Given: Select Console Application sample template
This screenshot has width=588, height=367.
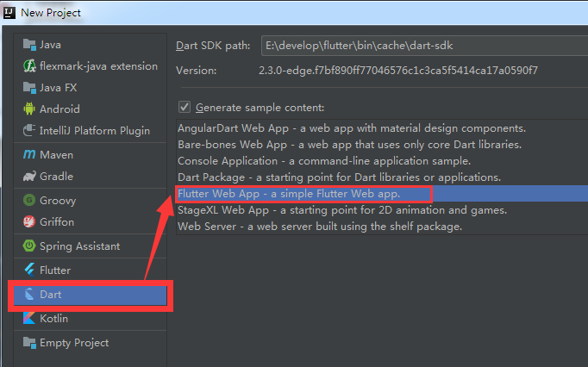Looking at the screenshot, I should point(382,161).
